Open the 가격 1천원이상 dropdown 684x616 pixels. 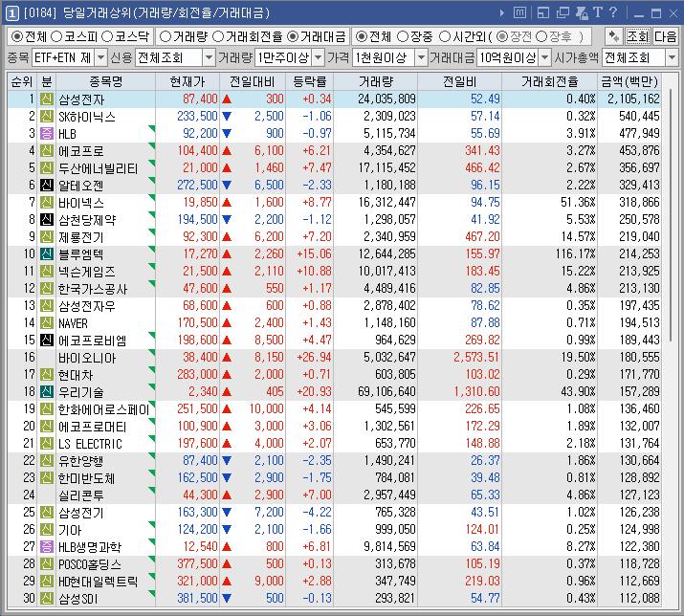click(x=421, y=57)
